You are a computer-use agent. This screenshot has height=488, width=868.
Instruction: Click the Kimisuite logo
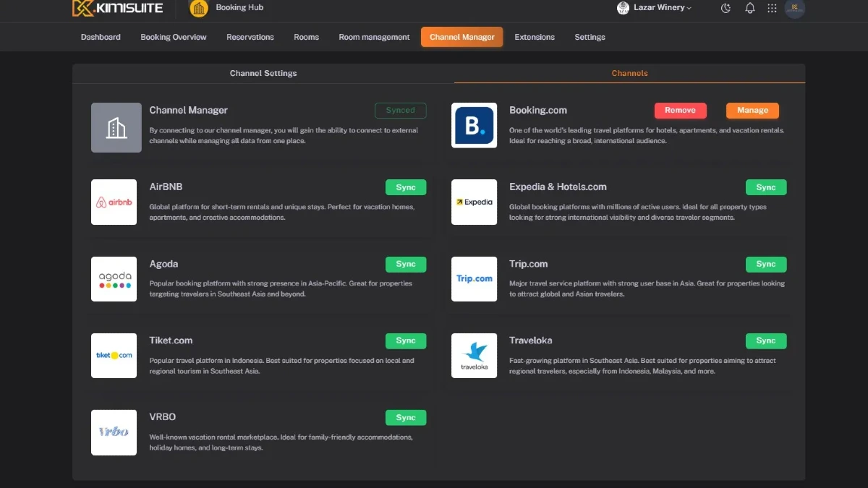coord(118,9)
